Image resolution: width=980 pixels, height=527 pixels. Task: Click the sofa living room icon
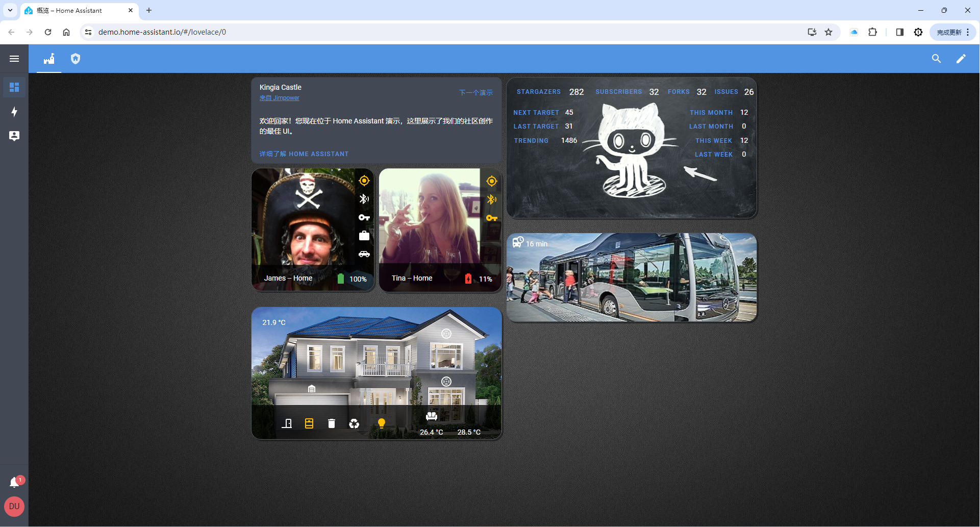(432, 416)
